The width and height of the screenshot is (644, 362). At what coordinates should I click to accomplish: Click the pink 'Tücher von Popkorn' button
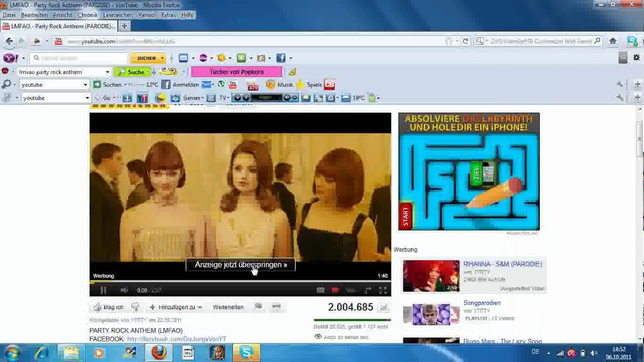click(x=236, y=72)
